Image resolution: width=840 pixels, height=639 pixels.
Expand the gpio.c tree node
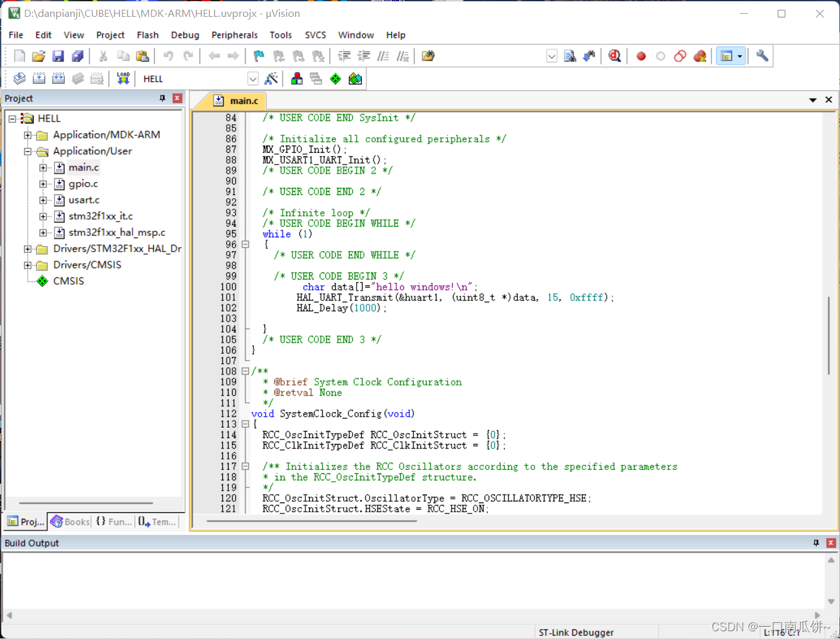[x=44, y=184]
